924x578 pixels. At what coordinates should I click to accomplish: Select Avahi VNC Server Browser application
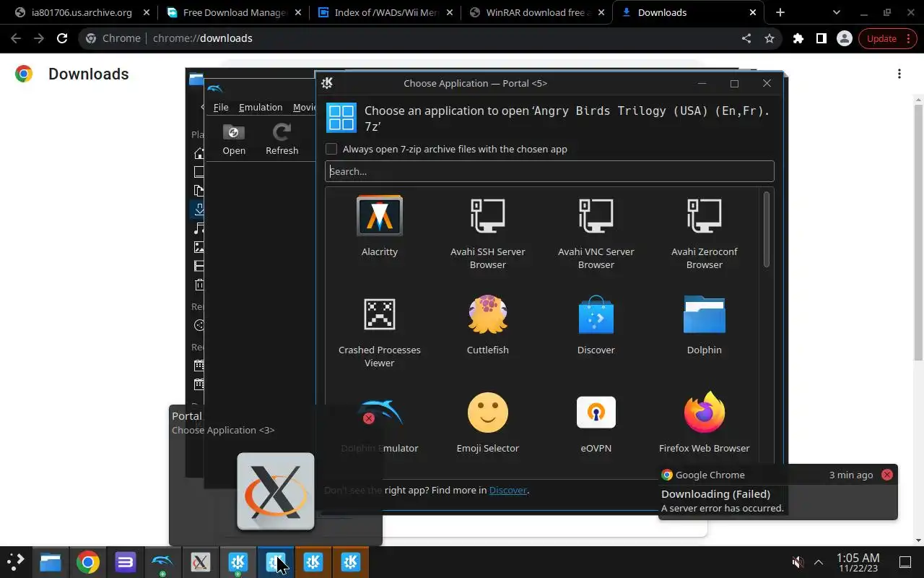coord(596,233)
